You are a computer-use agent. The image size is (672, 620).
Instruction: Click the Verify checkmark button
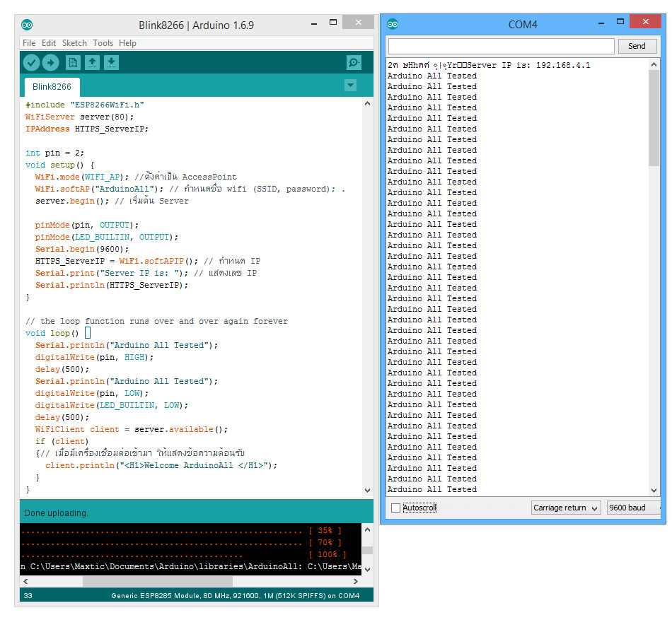pyautogui.click(x=31, y=63)
